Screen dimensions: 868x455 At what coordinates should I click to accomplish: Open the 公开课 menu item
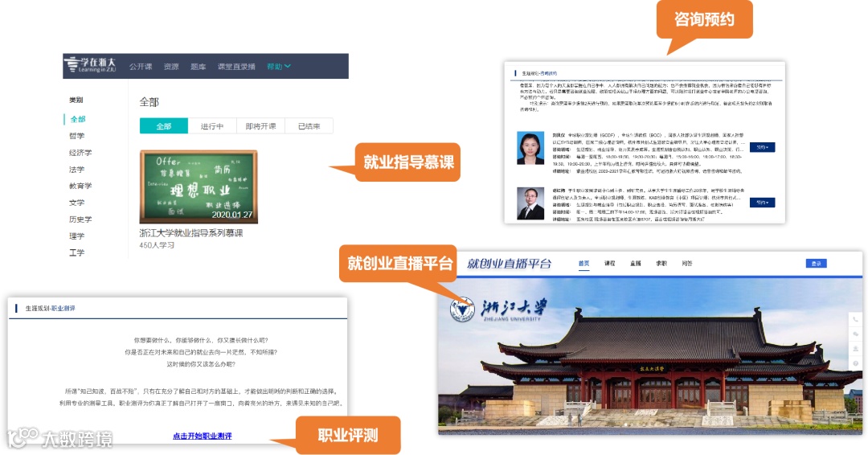pyautogui.click(x=141, y=67)
